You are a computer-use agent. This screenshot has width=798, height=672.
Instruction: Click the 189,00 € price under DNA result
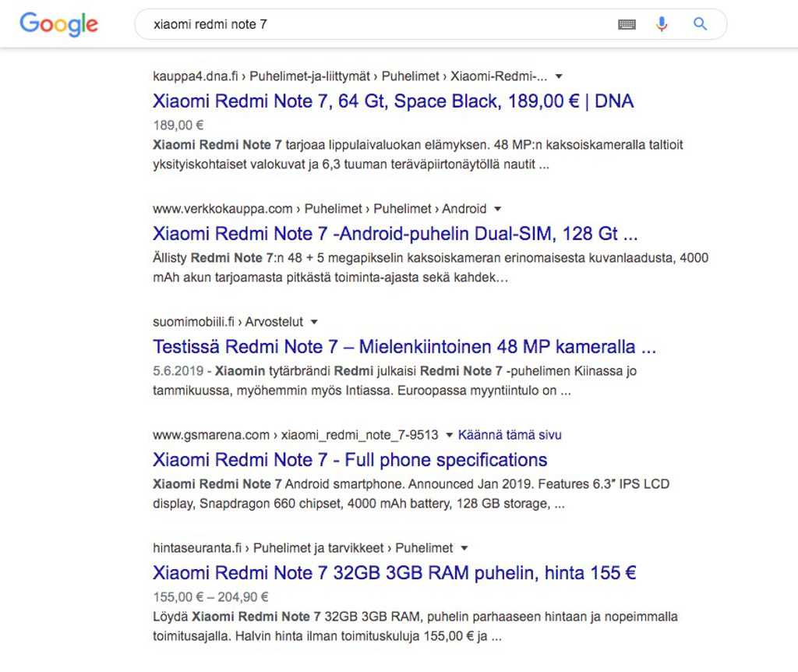178,126
